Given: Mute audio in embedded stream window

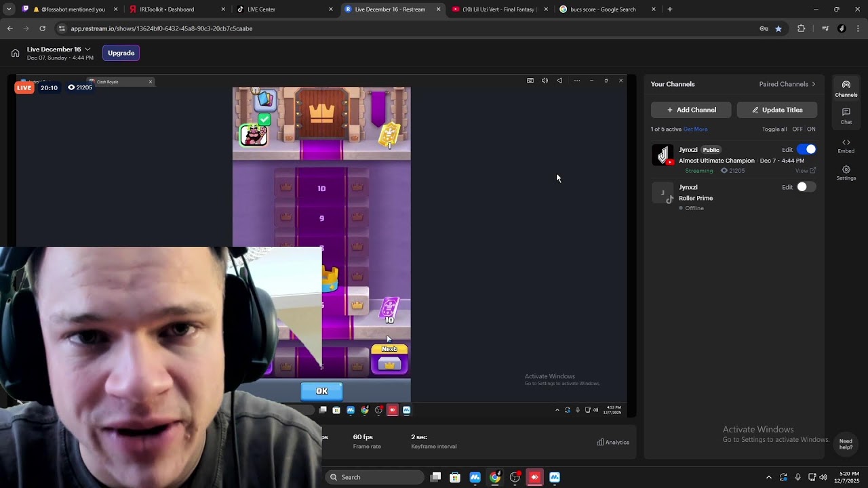Looking at the screenshot, I should pos(545,81).
